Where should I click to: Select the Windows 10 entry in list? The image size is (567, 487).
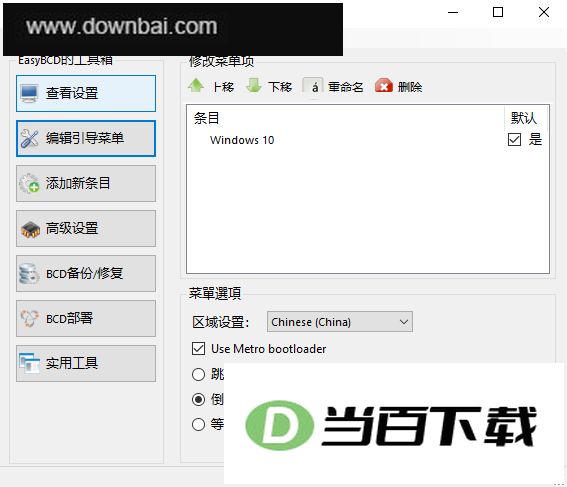tap(242, 140)
